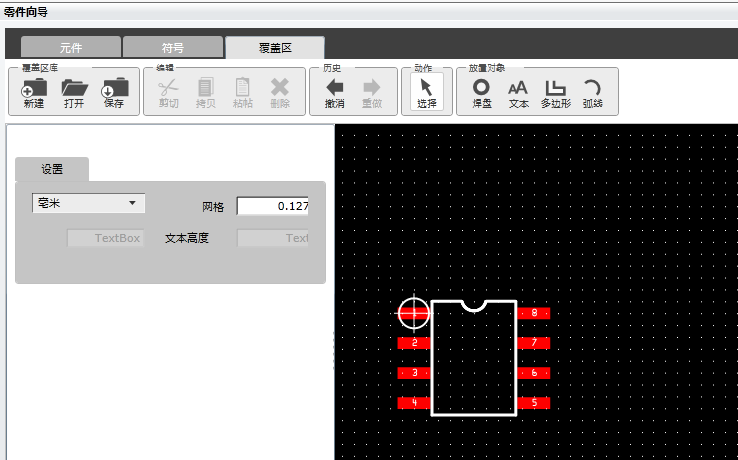Redo with the 重做 arrow icon
Viewport: 738px width, 460px height.
(372, 93)
